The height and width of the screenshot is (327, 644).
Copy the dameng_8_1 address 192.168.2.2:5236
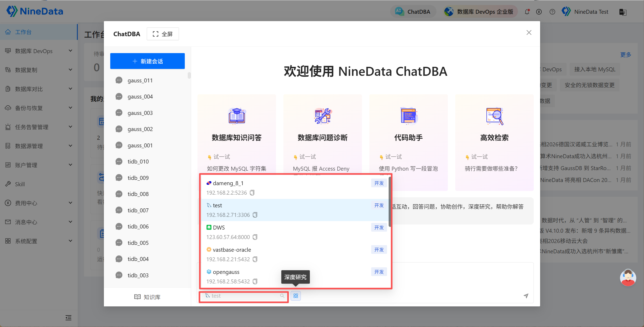tap(252, 193)
